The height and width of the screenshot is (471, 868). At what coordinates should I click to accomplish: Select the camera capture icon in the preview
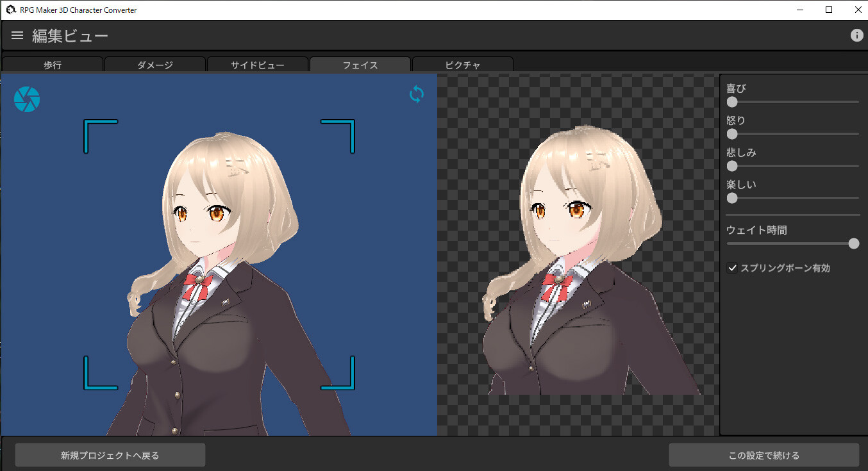26,99
